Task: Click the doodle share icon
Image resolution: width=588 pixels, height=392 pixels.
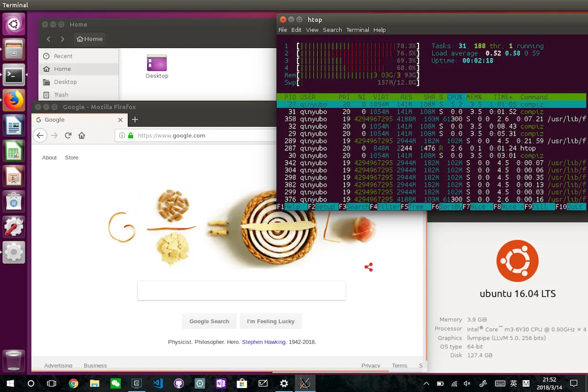Action: pyautogui.click(x=369, y=267)
